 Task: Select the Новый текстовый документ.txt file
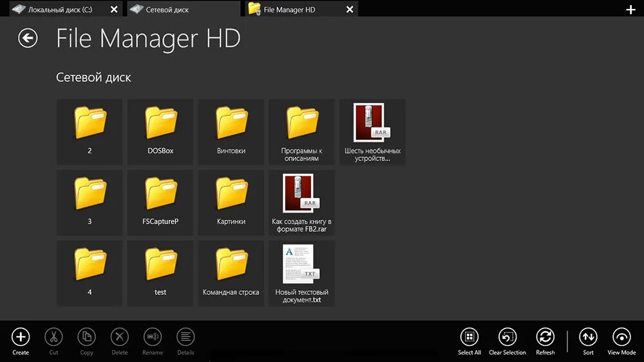click(x=301, y=273)
